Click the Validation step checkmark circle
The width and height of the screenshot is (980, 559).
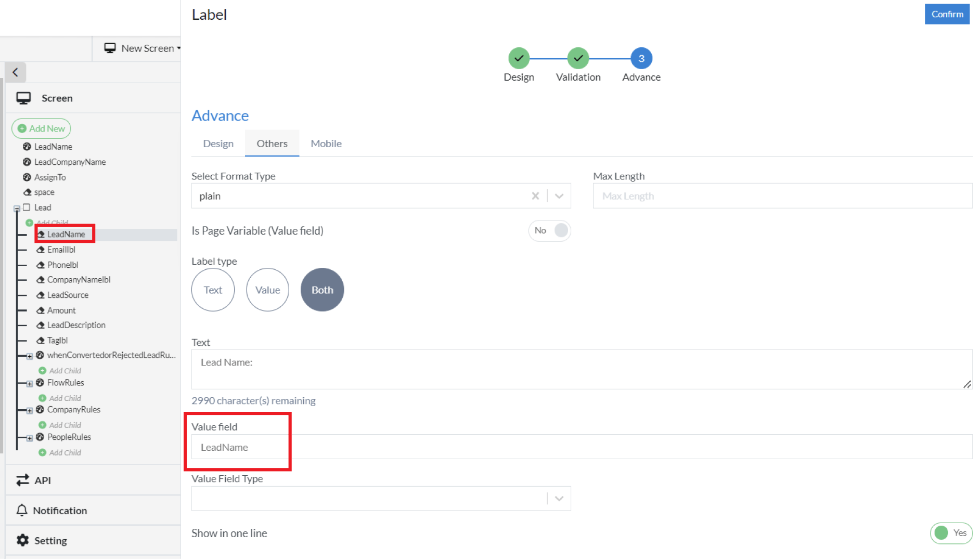click(577, 58)
